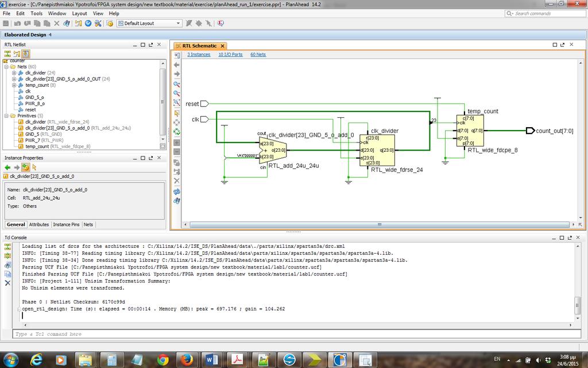Zoom in on the RTL schematic
588x368 pixels.
tap(177, 84)
